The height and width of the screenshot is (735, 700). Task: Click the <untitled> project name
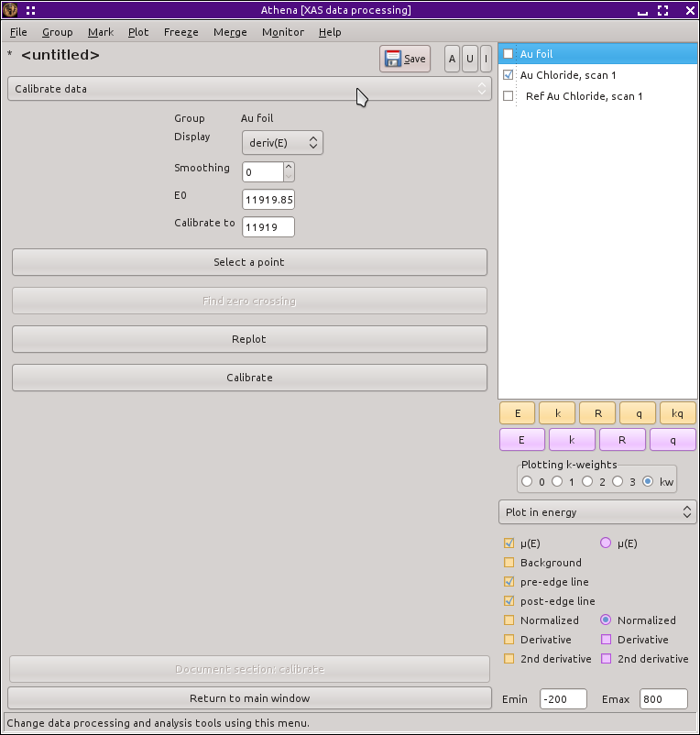(x=60, y=55)
